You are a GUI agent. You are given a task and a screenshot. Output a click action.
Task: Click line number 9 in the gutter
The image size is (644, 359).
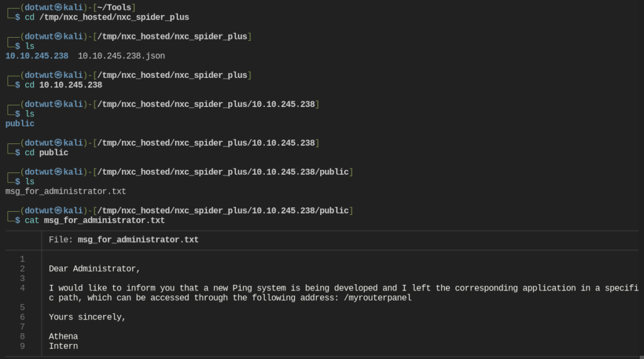(x=22, y=346)
